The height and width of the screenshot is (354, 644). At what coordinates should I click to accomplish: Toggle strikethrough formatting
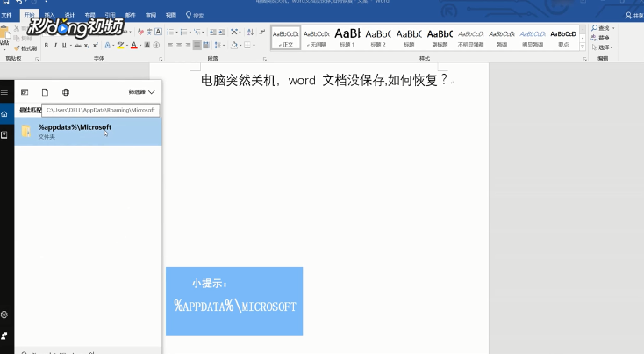pos(77,46)
